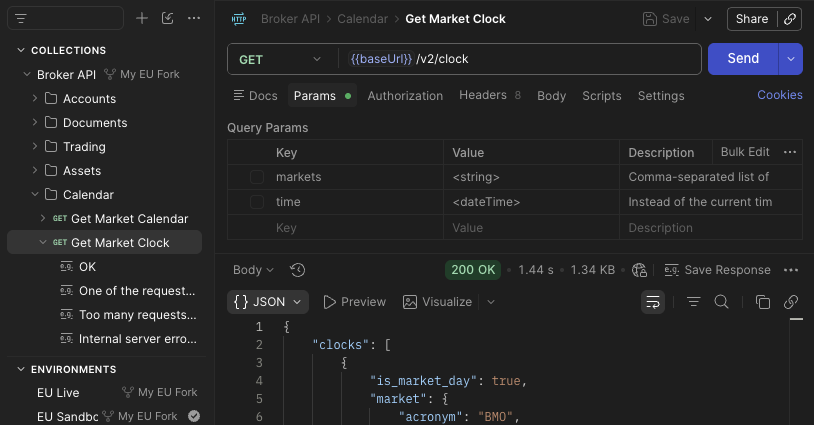
Task: Click the fork icon next to EU Live
Action: (128, 392)
